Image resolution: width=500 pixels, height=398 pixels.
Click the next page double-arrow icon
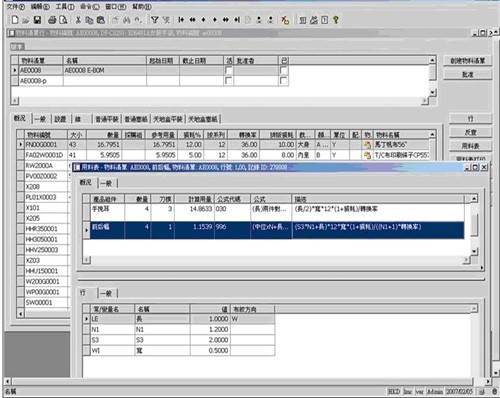tap(226, 20)
